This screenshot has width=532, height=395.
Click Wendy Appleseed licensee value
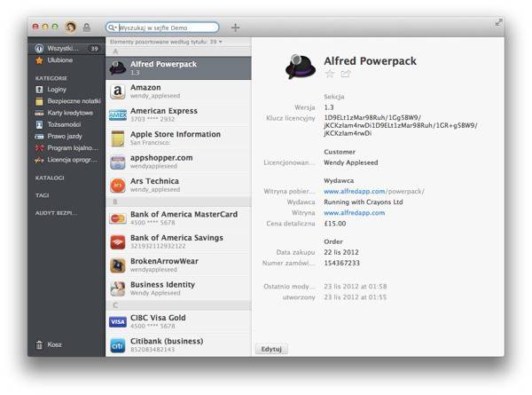tap(351, 162)
